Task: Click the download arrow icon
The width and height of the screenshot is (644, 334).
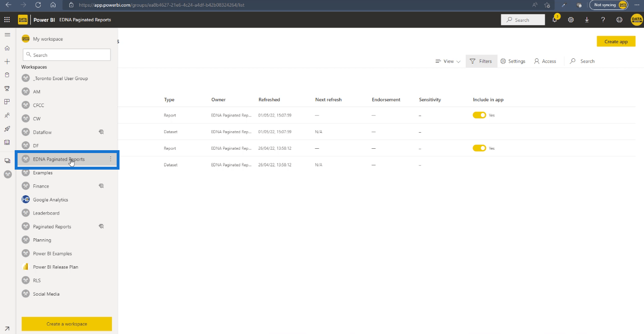Action: tap(587, 20)
